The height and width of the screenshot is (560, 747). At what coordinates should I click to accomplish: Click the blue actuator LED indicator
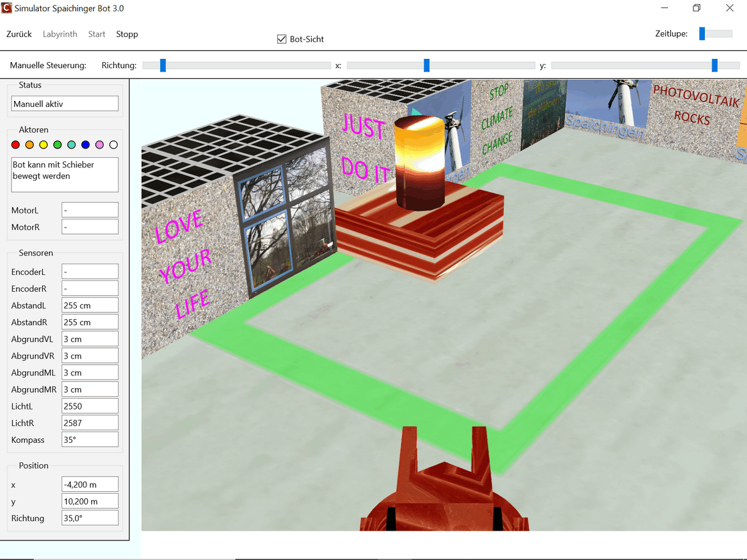(86, 145)
